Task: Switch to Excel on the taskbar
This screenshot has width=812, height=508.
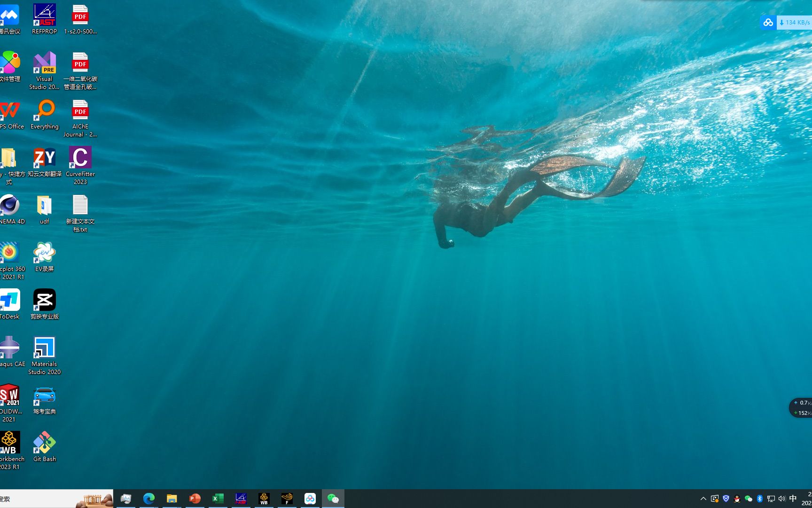Action: pos(218,499)
